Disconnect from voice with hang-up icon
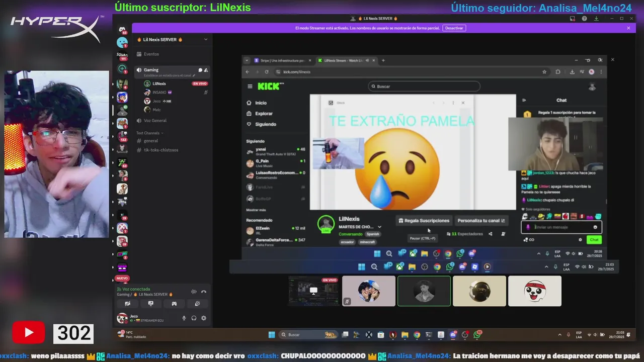 pyautogui.click(x=204, y=292)
